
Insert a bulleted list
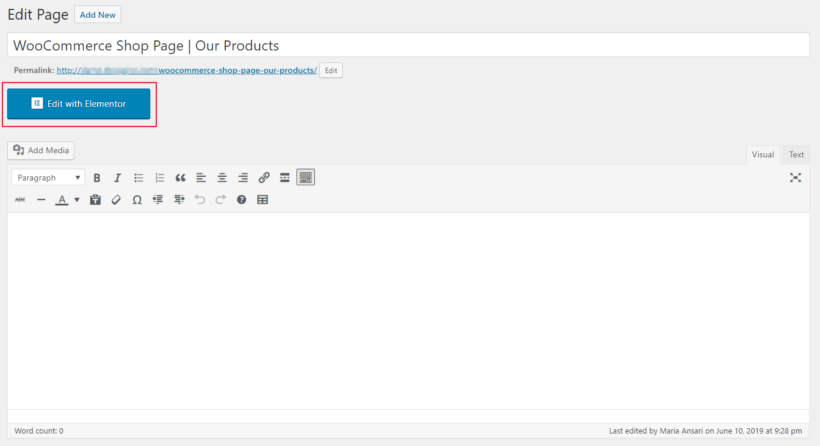tap(139, 178)
